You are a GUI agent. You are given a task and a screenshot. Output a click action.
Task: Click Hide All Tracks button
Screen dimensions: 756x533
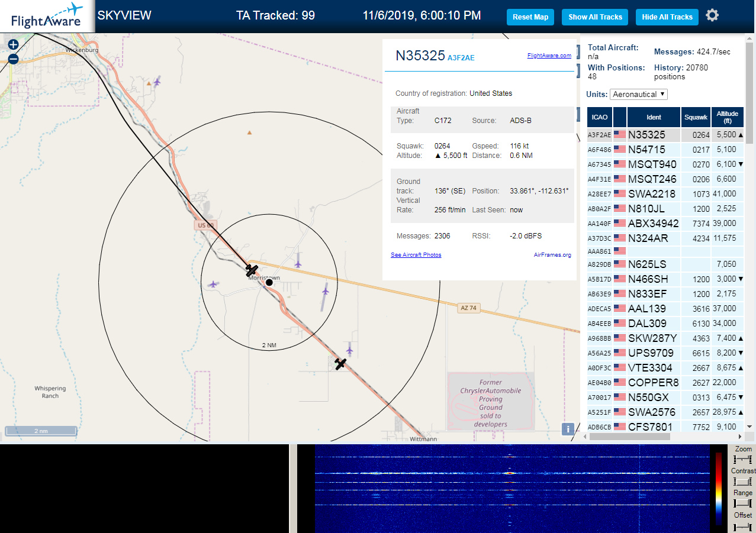(x=667, y=17)
